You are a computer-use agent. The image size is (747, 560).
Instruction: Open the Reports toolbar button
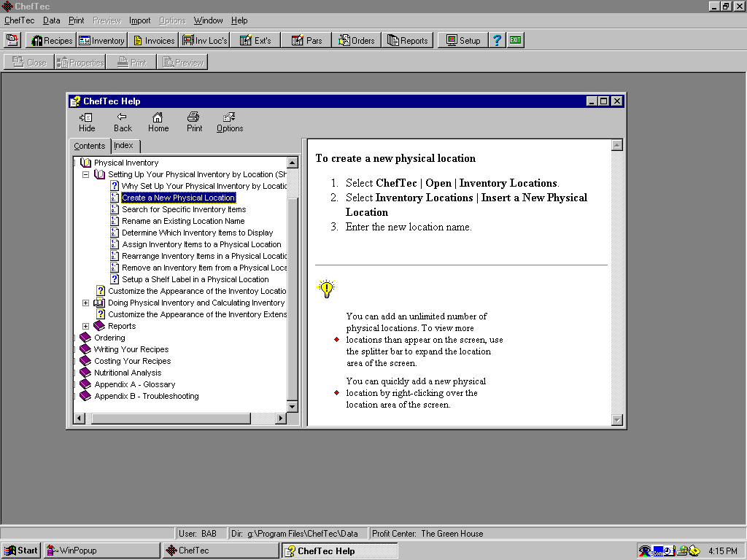(407, 41)
